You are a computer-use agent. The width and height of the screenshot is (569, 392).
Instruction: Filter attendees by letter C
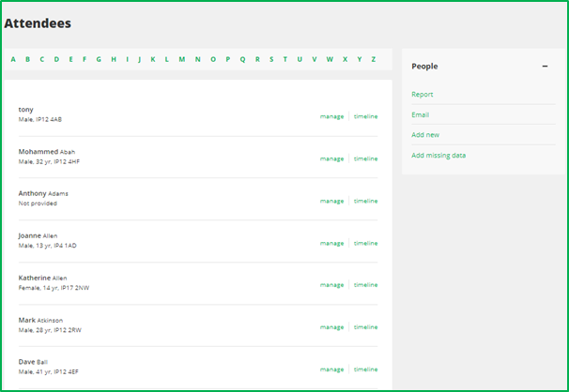(x=42, y=59)
